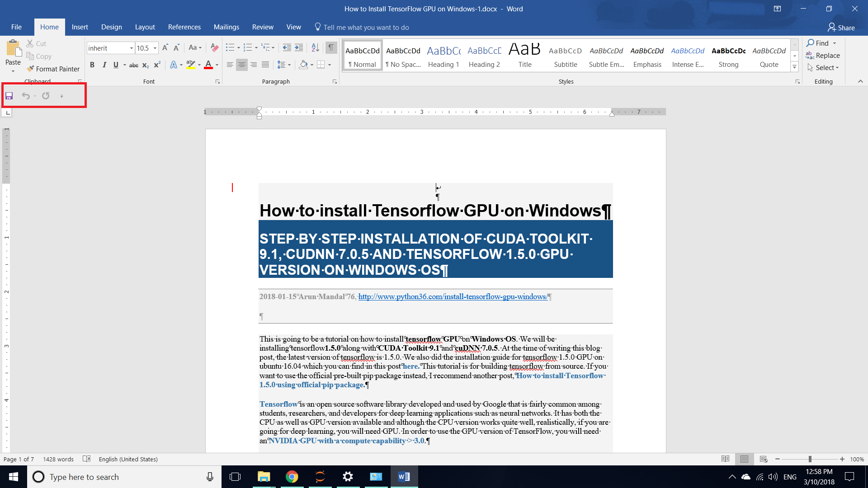Apply yellow text highlight color

(191, 65)
